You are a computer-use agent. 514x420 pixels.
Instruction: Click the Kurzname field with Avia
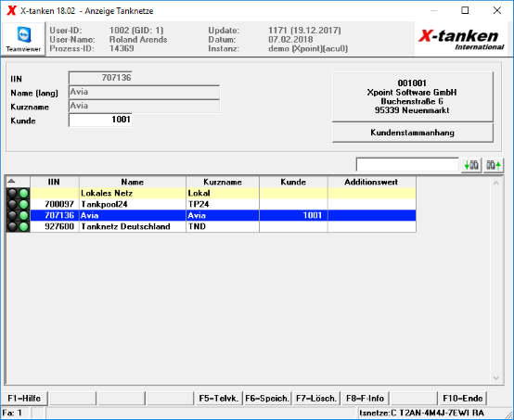pos(144,106)
